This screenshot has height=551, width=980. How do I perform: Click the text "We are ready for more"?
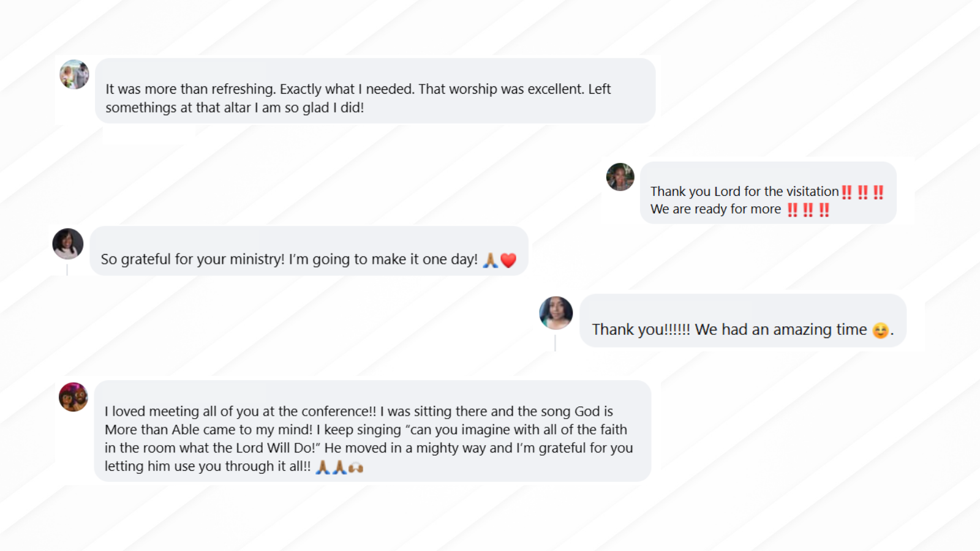715,209
